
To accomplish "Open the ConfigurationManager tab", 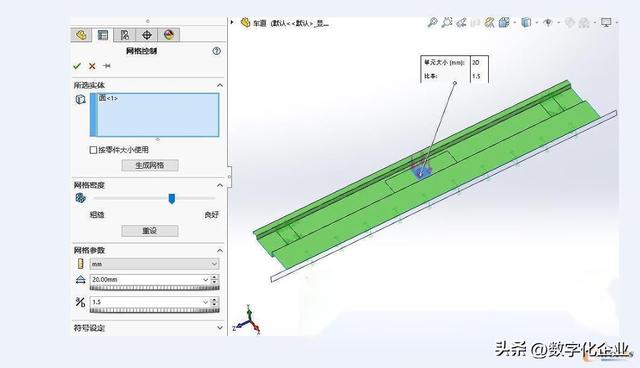I will coord(124,35).
